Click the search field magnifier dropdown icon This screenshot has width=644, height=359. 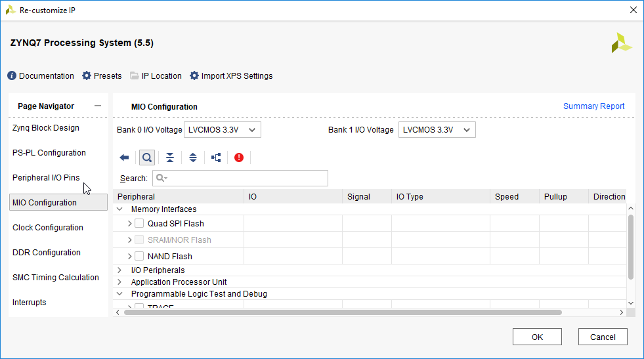[x=162, y=178]
